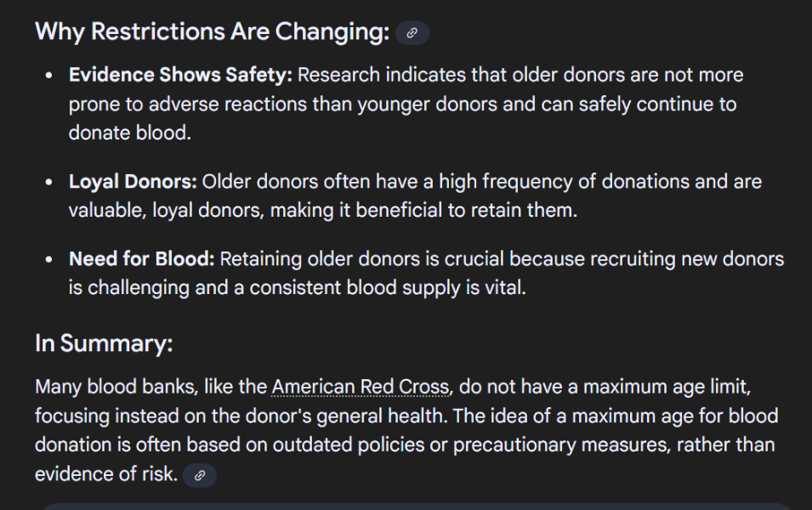Click the phrase 'outdated policies' in the summary paragraph
The height and width of the screenshot is (510, 812).
click(x=349, y=445)
